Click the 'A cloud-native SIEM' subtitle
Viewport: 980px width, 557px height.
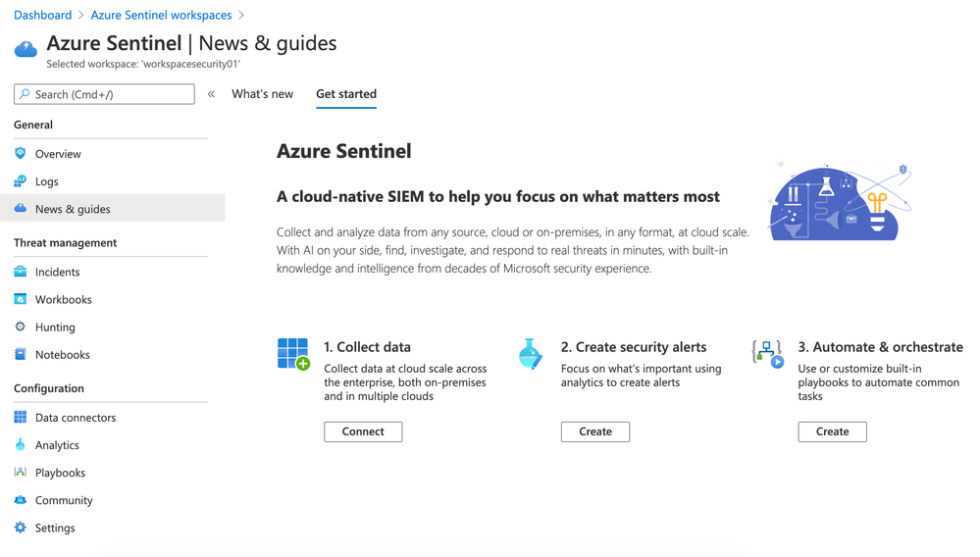[498, 196]
